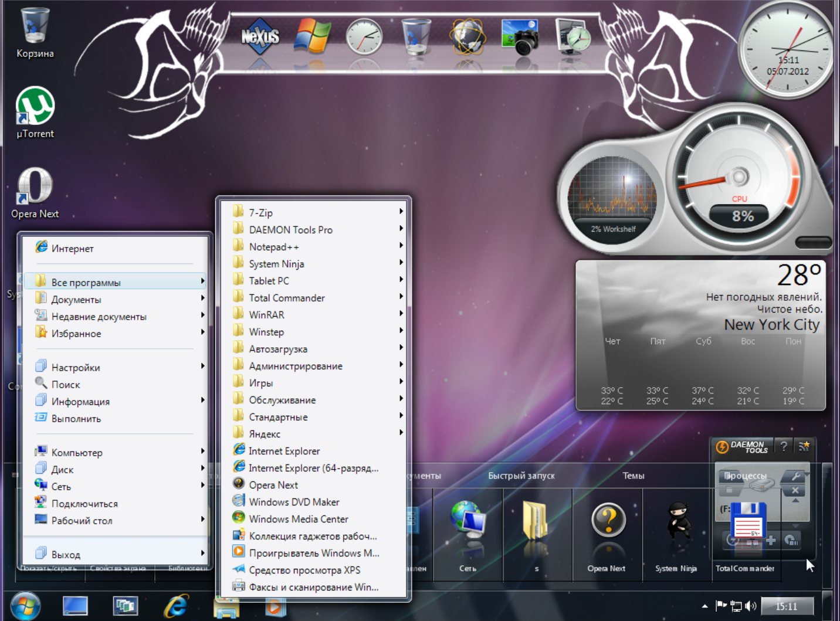This screenshot has width=840, height=621.
Task: Click the DAEMON Tools gadget star icon
Action: click(804, 446)
